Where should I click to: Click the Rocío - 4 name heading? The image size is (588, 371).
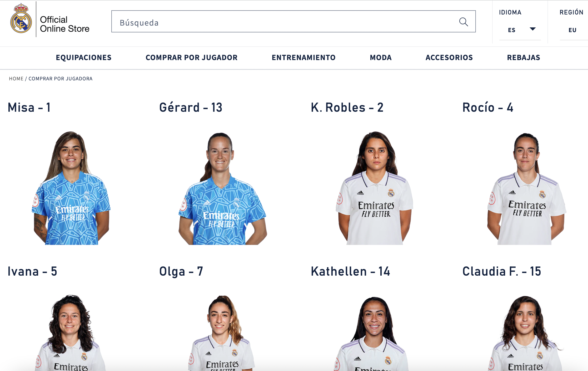488,107
